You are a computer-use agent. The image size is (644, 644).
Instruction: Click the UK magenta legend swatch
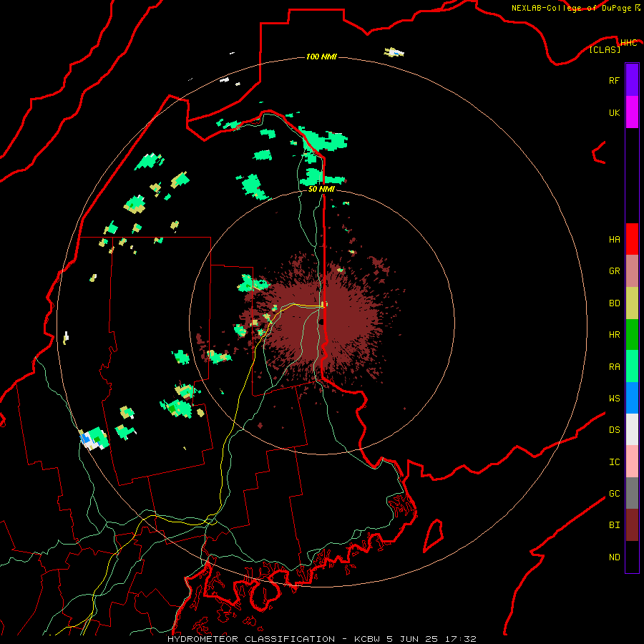point(632,112)
